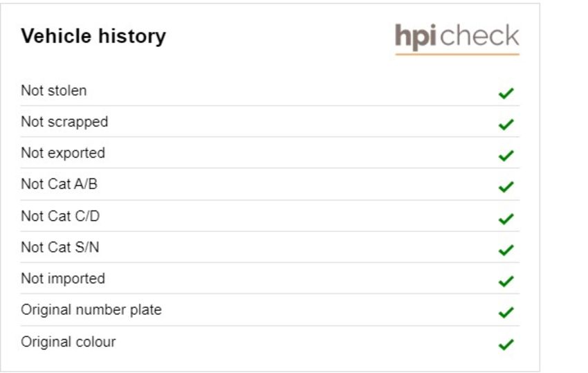Click the checkmark beside Original colour
Screen dimensions: 588x373
[x=506, y=344]
